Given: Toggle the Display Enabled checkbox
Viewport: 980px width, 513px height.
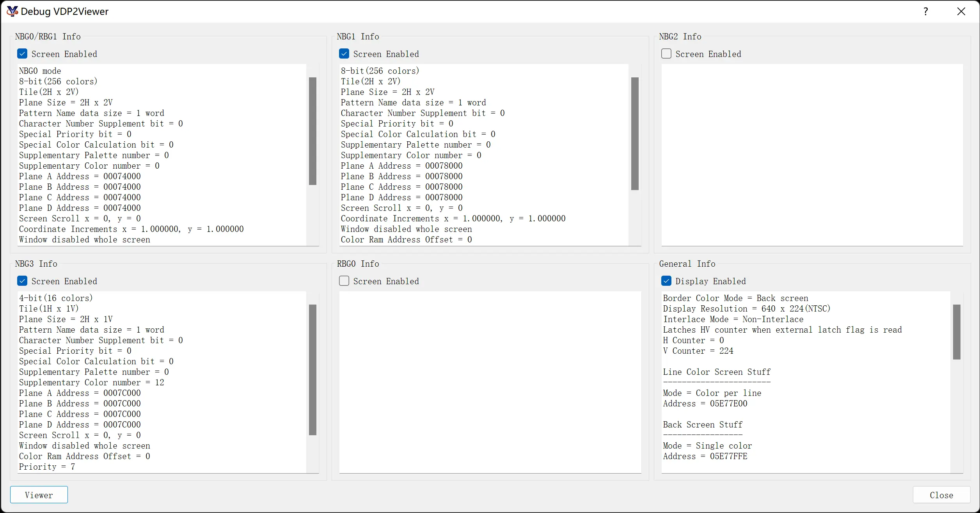Looking at the screenshot, I should (666, 281).
